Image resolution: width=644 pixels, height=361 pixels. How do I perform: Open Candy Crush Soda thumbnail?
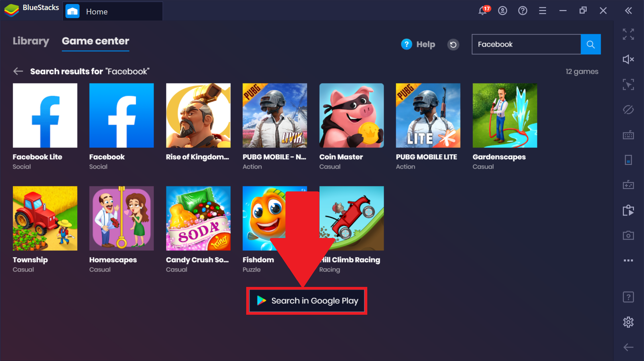pyautogui.click(x=198, y=218)
